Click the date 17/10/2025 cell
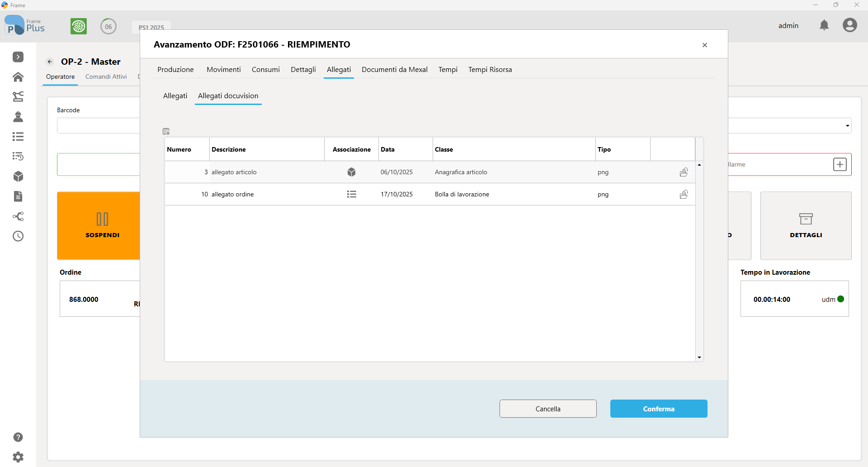The height and width of the screenshot is (467, 868). tap(406, 194)
